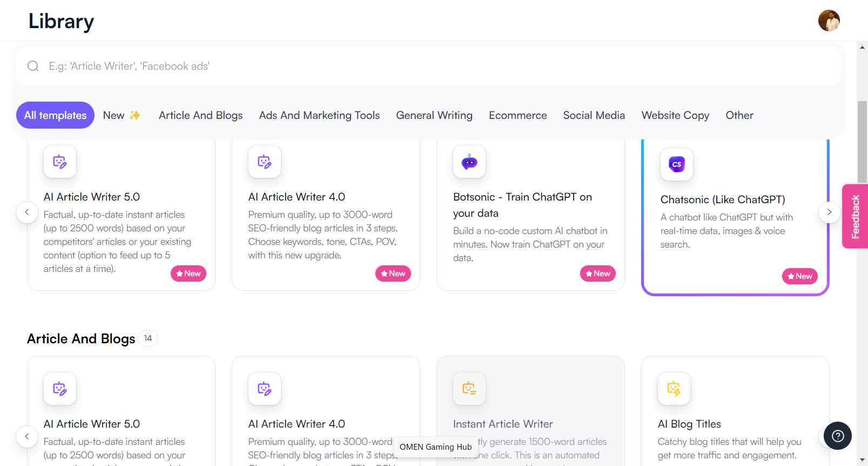Open the New templates tab
Viewport: 868px width, 466px height.
point(122,115)
